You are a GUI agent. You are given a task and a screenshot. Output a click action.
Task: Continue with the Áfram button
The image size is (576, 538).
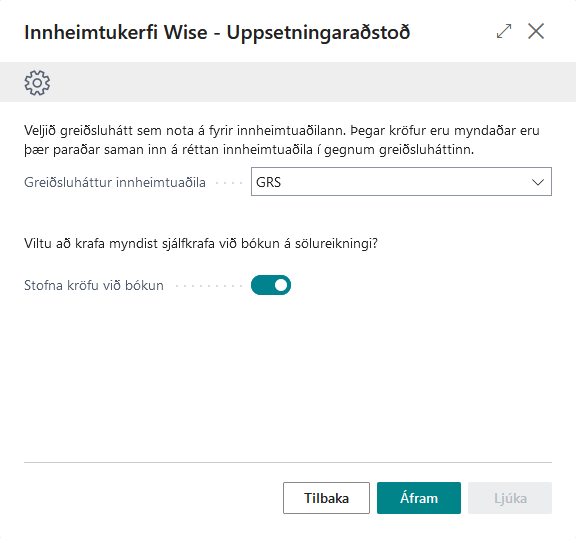tap(419, 498)
